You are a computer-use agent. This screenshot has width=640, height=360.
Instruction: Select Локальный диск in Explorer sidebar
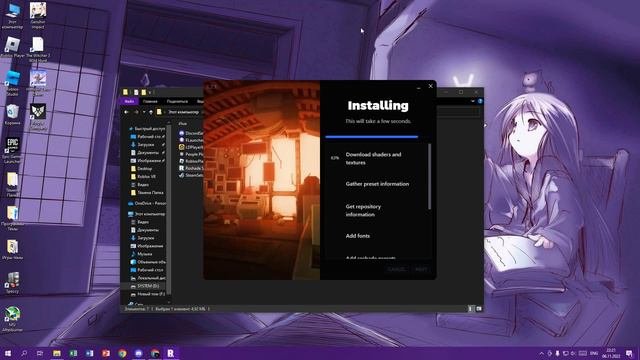(148, 278)
